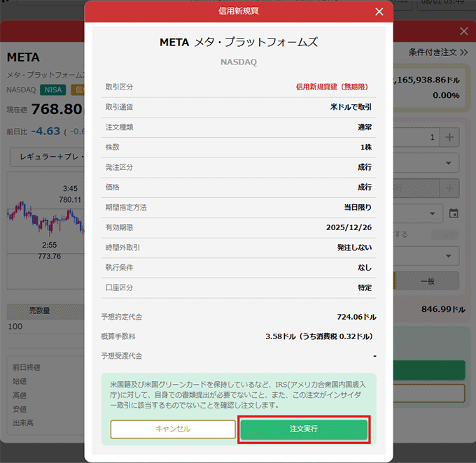Click 信用新規買建（無期限）value text

[332, 87]
